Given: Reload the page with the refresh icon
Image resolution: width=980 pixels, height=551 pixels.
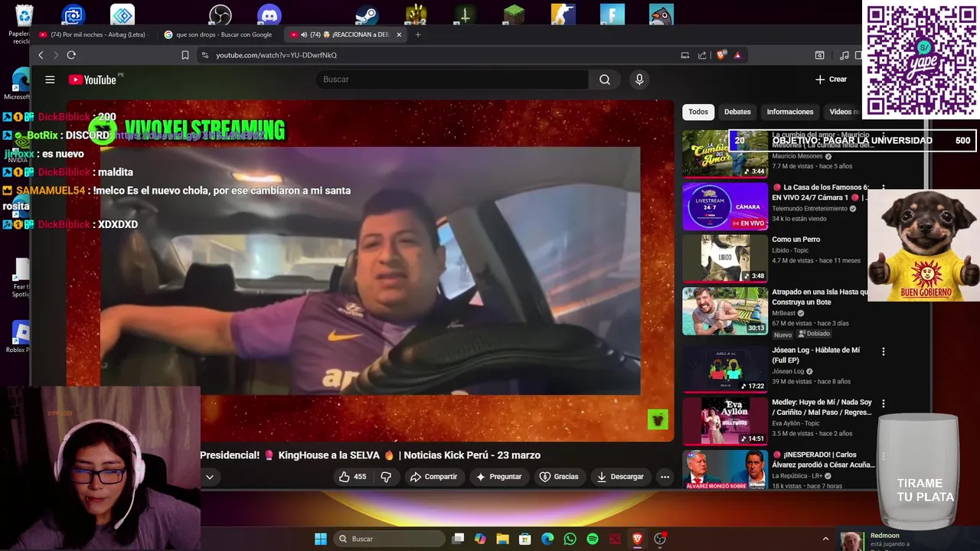Looking at the screenshot, I should (x=71, y=55).
